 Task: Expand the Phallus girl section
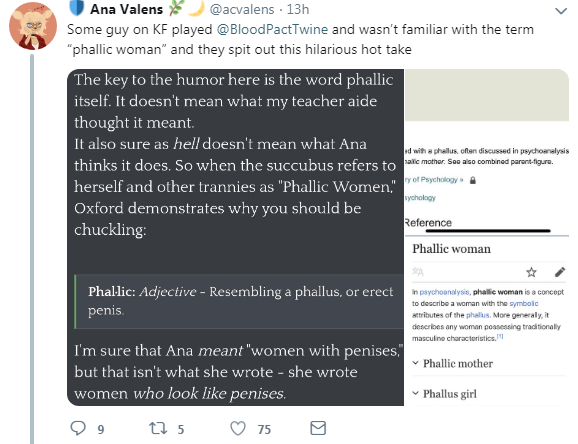coord(444,394)
